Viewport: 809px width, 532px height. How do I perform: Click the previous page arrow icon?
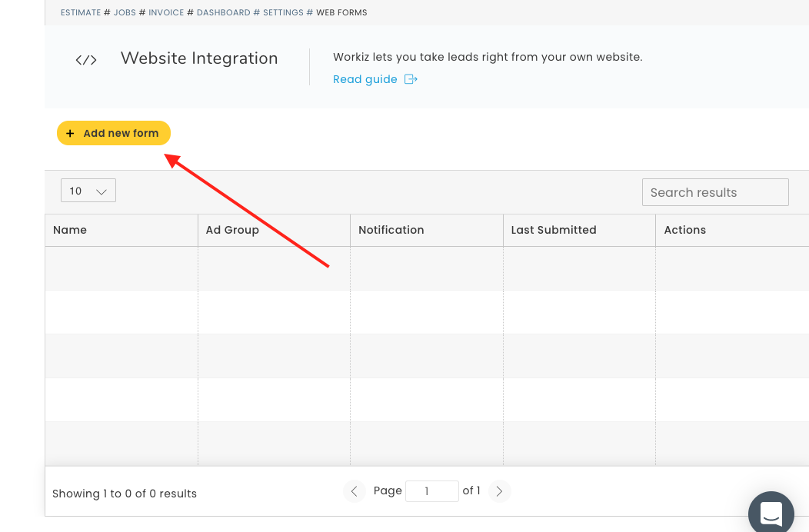[x=355, y=490]
